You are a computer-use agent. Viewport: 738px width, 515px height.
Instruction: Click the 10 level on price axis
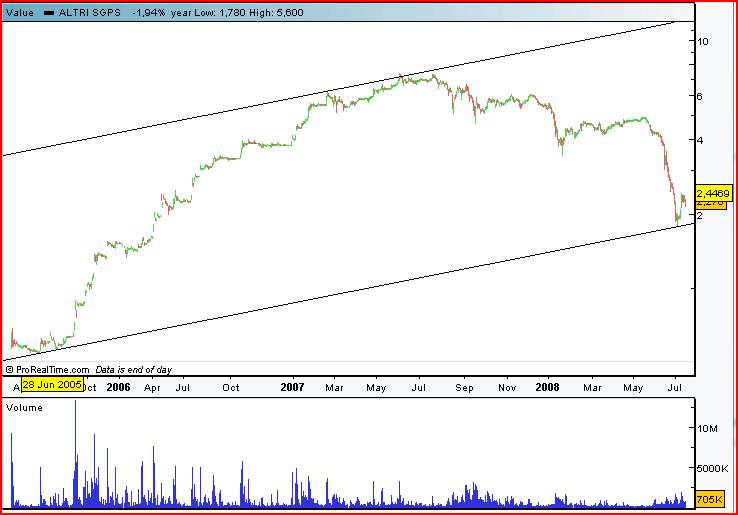pos(704,41)
